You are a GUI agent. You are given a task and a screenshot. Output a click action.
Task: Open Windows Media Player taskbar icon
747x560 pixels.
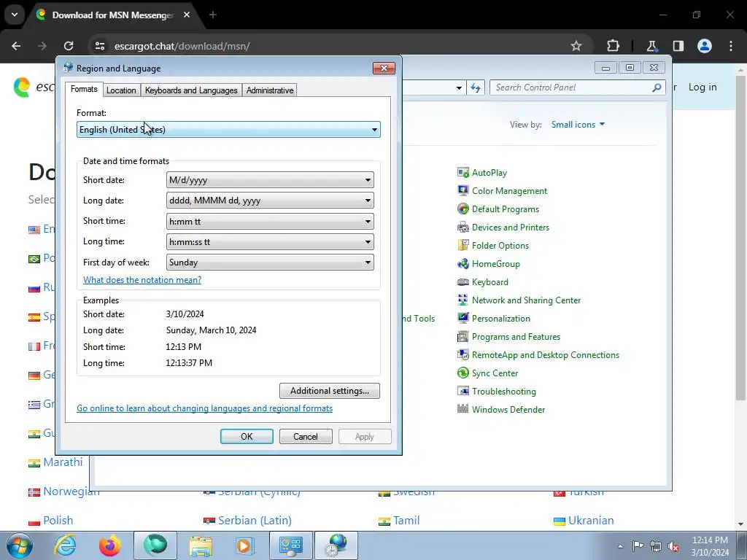[x=245, y=545]
